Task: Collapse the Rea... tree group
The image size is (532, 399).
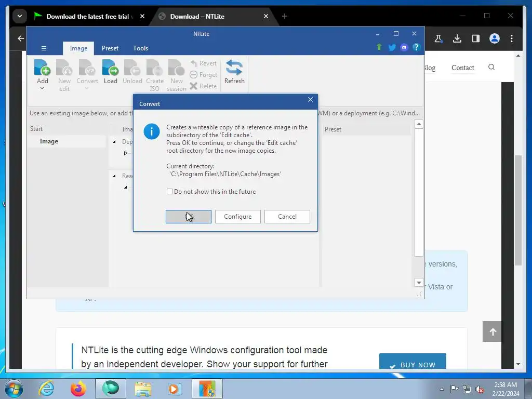Action: click(x=114, y=176)
